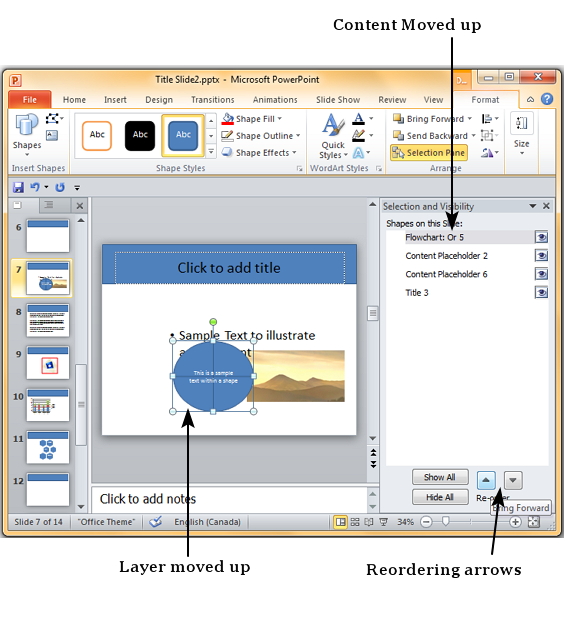This screenshot has width=565, height=620.
Task: Apply the black fill Abc style
Action: coord(140,136)
